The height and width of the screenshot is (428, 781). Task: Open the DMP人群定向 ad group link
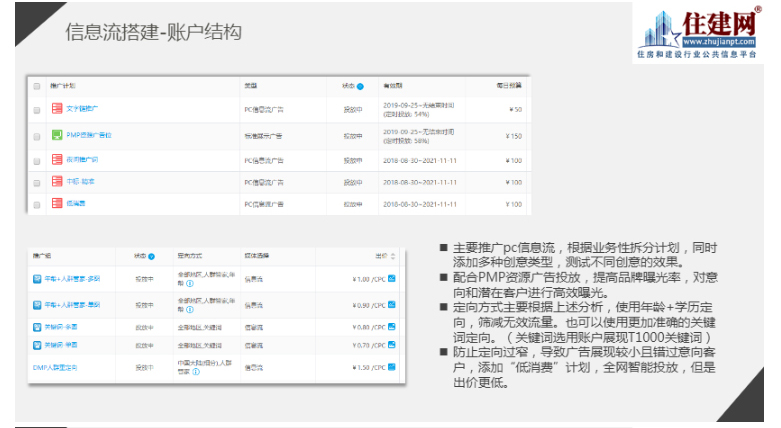pos(57,368)
